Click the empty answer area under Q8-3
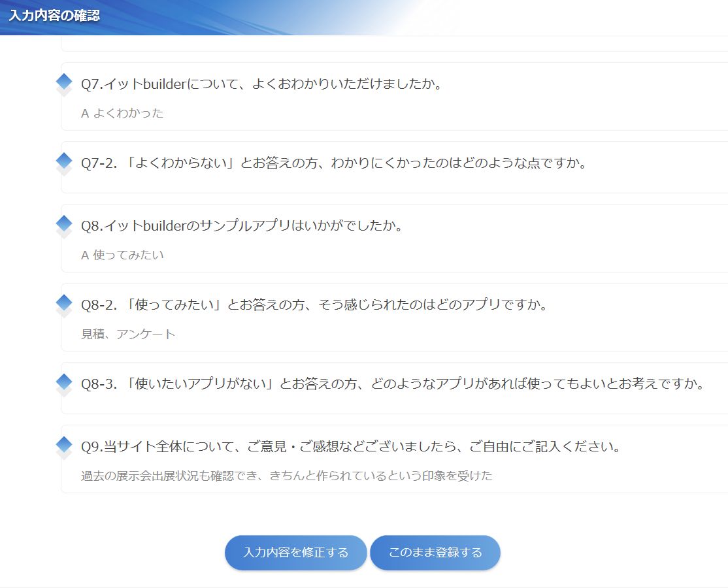This screenshot has height=588, width=728. tap(392, 402)
